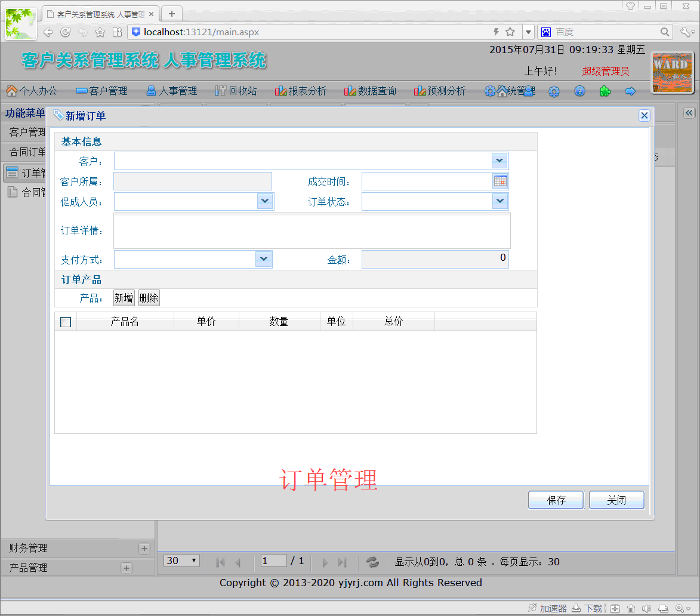Expand the 客户 dropdown list

pos(499,161)
